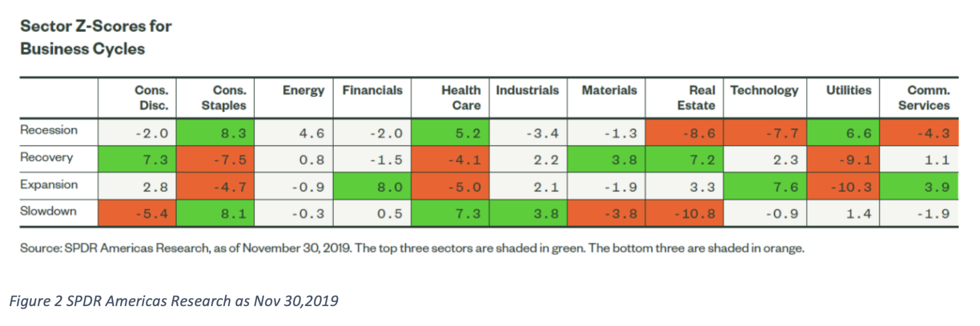Click the Recession Energy value 4.6
Image resolution: width=980 pixels, height=326 pixels.
[x=311, y=133]
